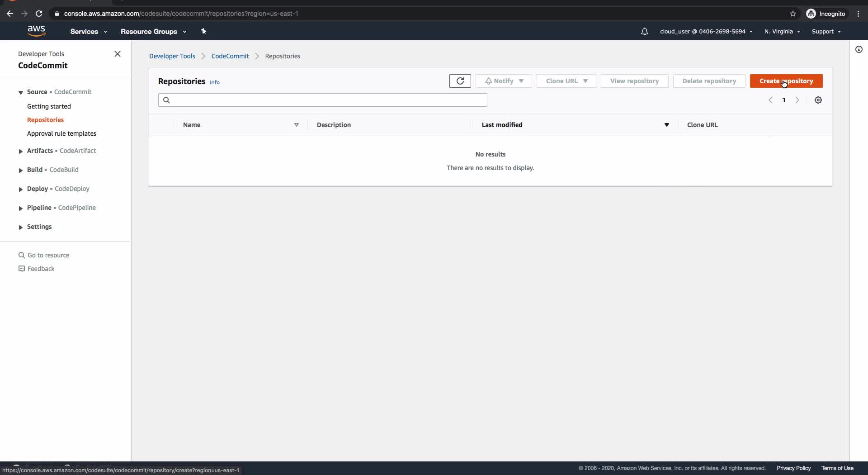Click the site lock icon in address bar

[x=57, y=14]
